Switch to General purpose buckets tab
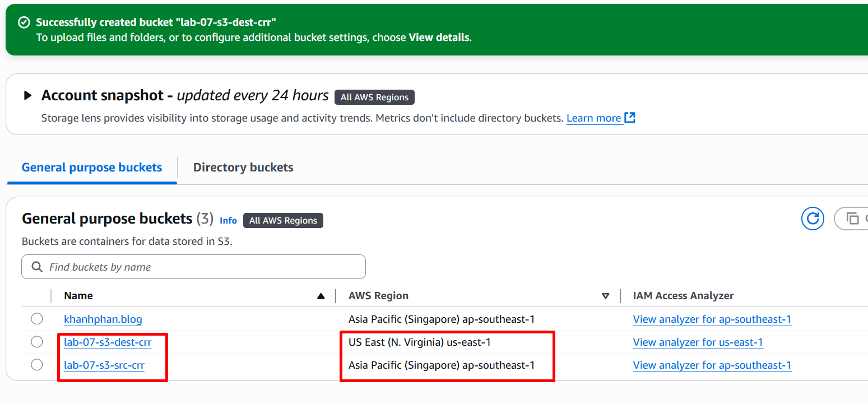The image size is (868, 404). (x=92, y=168)
